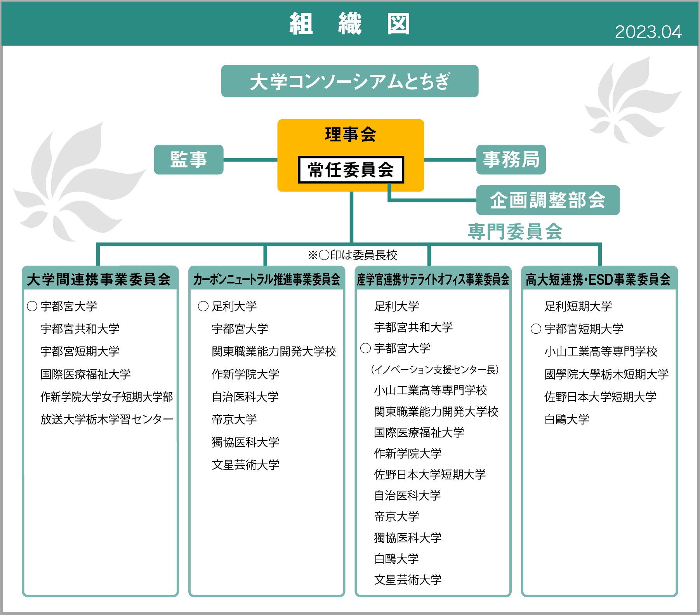Screen dimensions: 700x615
Task: Click 佐野日本大学短期大学 in 産学官連携 list
Action: [430, 474]
